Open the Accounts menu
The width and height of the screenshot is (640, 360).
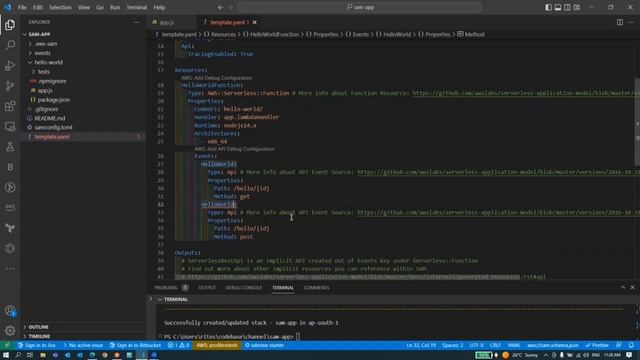10,311
